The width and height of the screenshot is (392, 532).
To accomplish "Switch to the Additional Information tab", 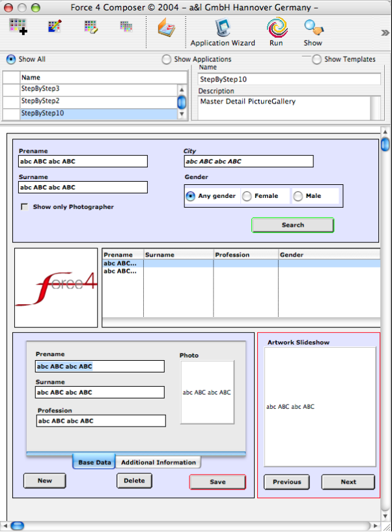I will pyautogui.click(x=158, y=462).
